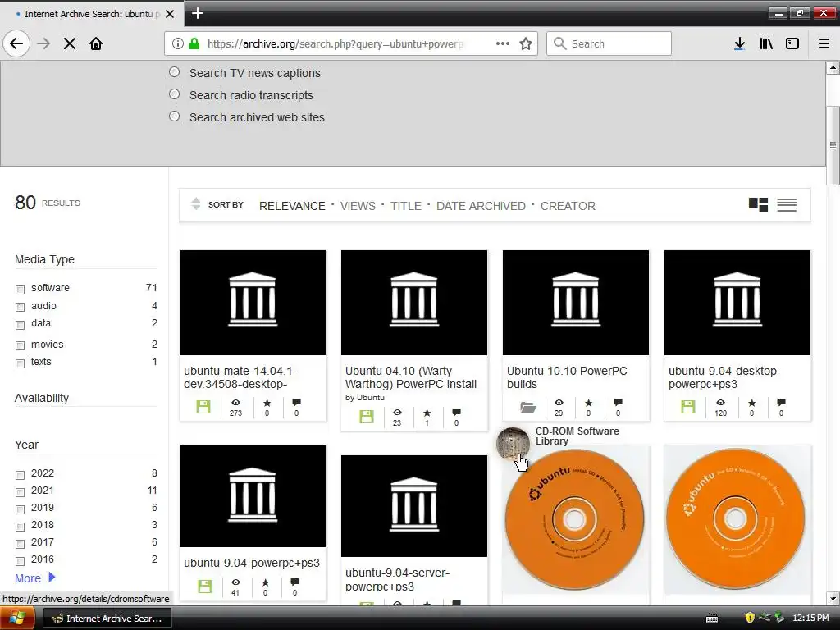Select Search archived web sites option

click(x=175, y=116)
